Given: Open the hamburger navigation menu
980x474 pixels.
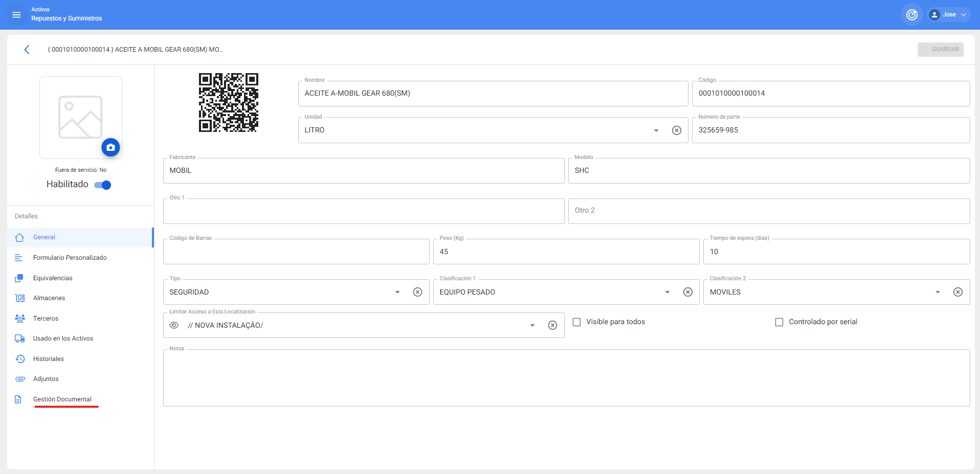Looking at the screenshot, I should [x=16, y=15].
